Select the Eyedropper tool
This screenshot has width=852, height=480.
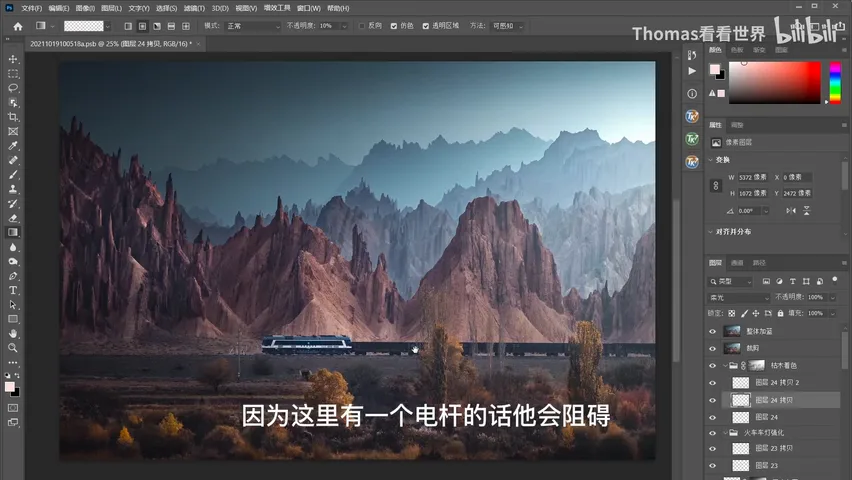click(13, 146)
